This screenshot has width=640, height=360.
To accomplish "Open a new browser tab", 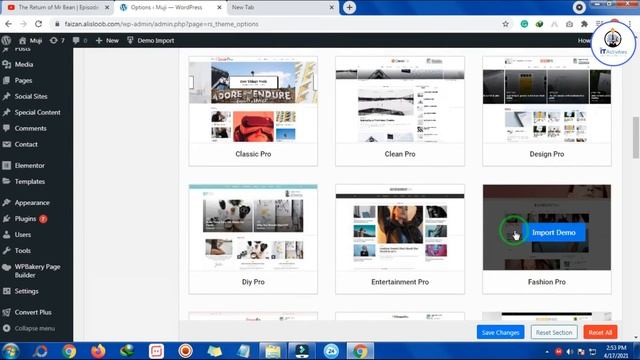I will click(x=349, y=7).
